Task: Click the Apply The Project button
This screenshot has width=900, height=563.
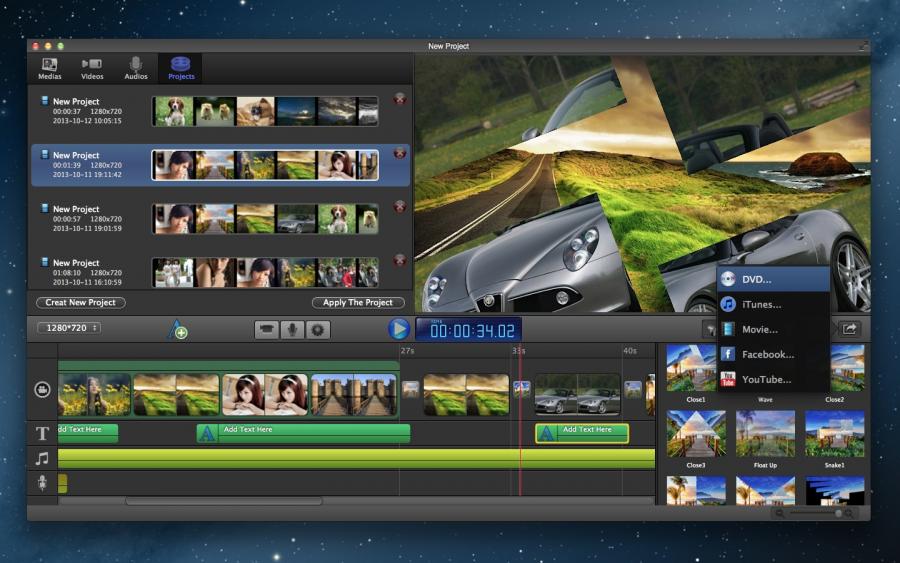Action: pos(358,302)
